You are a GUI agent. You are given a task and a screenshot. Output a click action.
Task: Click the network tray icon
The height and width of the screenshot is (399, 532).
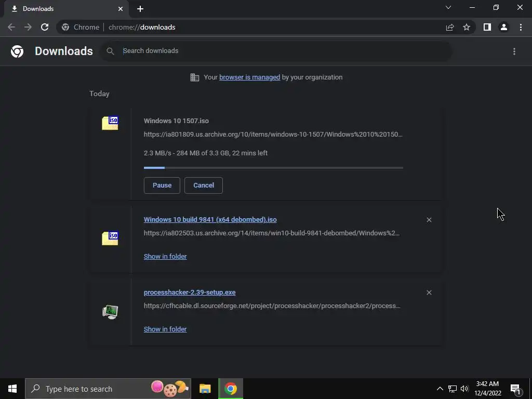pos(453,389)
